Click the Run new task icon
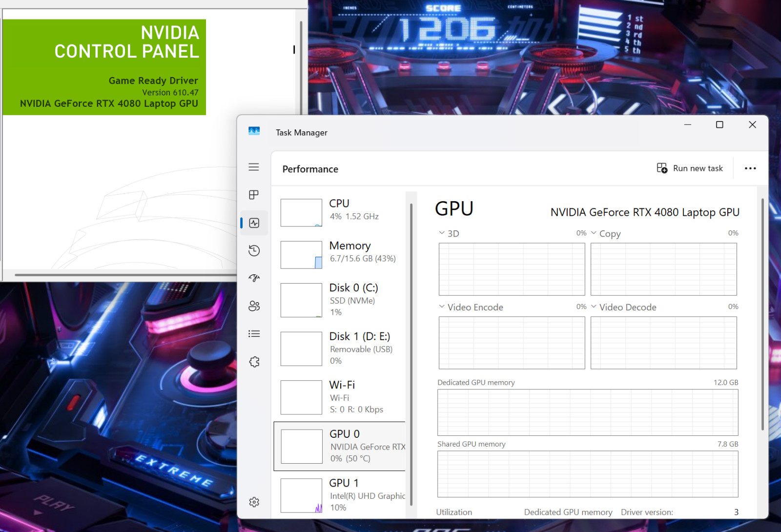The height and width of the screenshot is (532, 781). [x=662, y=168]
